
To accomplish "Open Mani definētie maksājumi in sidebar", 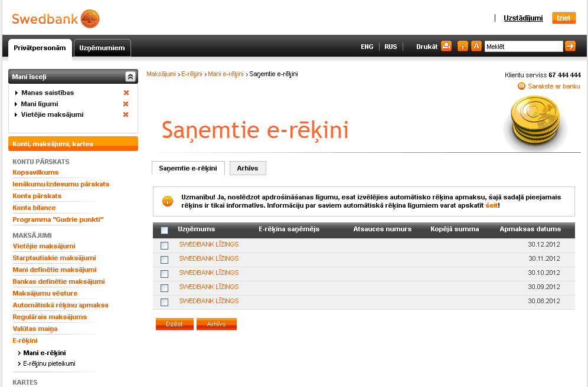I will (54, 270).
